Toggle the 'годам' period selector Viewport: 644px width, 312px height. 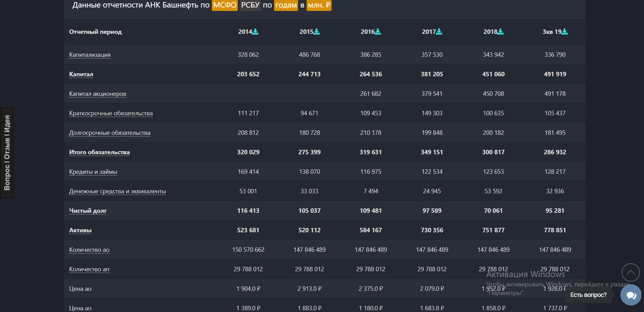click(286, 5)
